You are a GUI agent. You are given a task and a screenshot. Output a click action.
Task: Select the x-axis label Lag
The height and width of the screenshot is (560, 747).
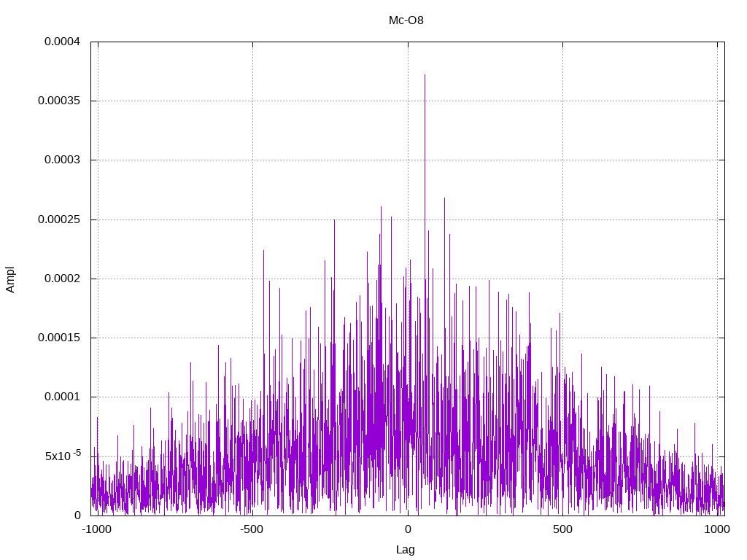pos(406,550)
